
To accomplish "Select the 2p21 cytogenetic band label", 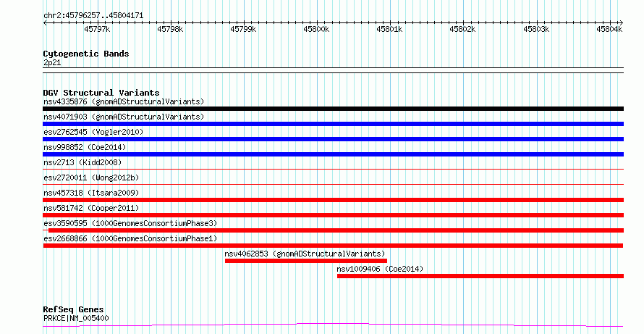I will pyautogui.click(x=52, y=63).
